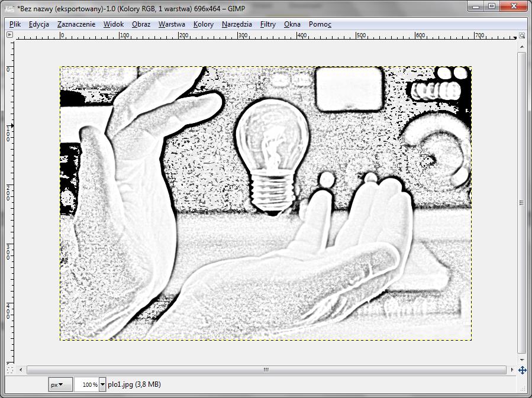Click the status bar text plo1.jpg (3,8 MB)
The width and height of the screenshot is (532, 398).
pyautogui.click(x=134, y=384)
